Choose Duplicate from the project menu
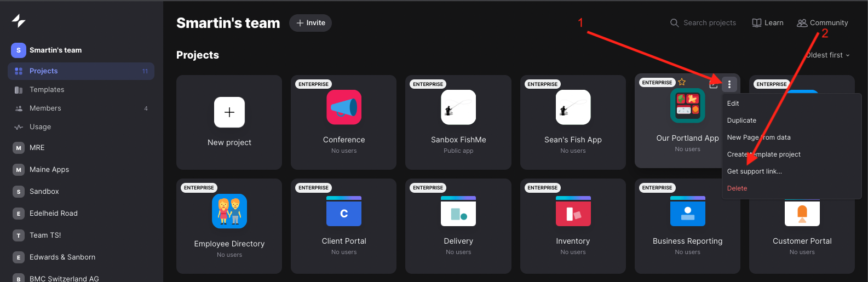Viewport: 868px width, 282px height. click(x=741, y=120)
